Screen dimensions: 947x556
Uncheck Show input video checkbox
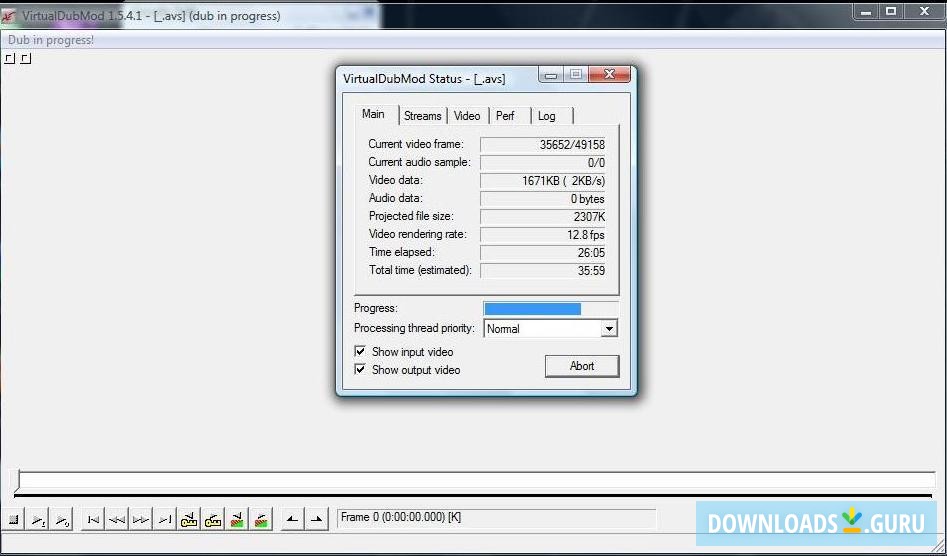pyautogui.click(x=360, y=351)
